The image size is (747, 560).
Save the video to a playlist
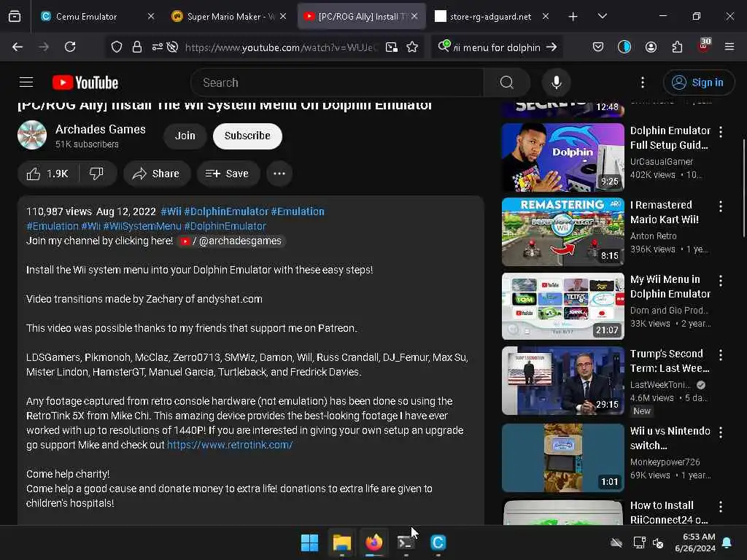[228, 174]
